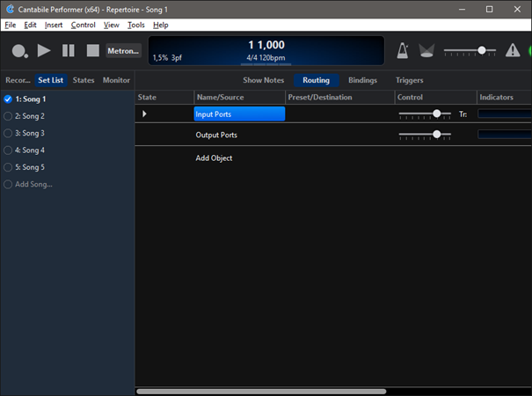Open the Bindings tab
This screenshot has height=396, width=532.
[x=362, y=80]
